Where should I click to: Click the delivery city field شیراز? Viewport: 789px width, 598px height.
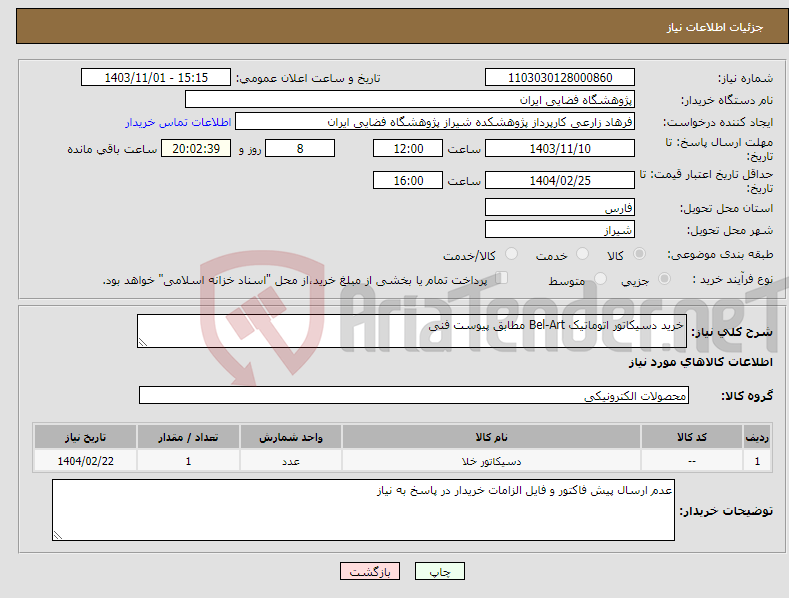point(560,230)
